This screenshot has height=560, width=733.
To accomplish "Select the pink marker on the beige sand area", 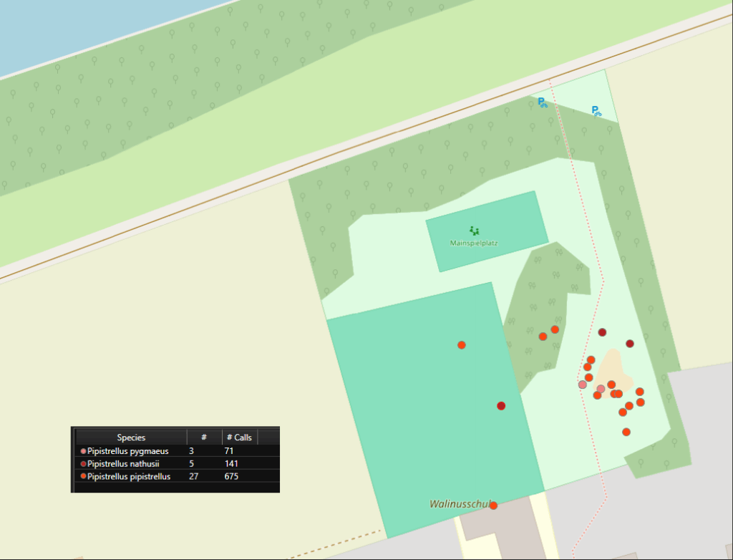I will [x=601, y=389].
